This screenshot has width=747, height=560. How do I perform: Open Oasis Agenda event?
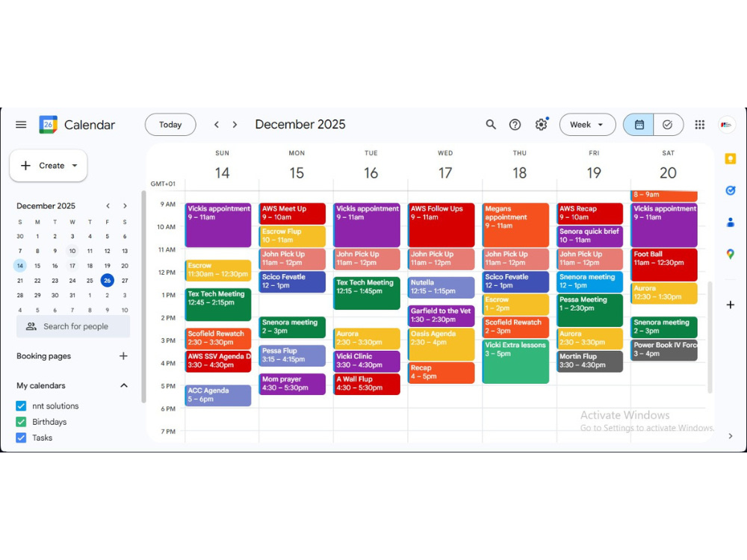tap(441, 344)
